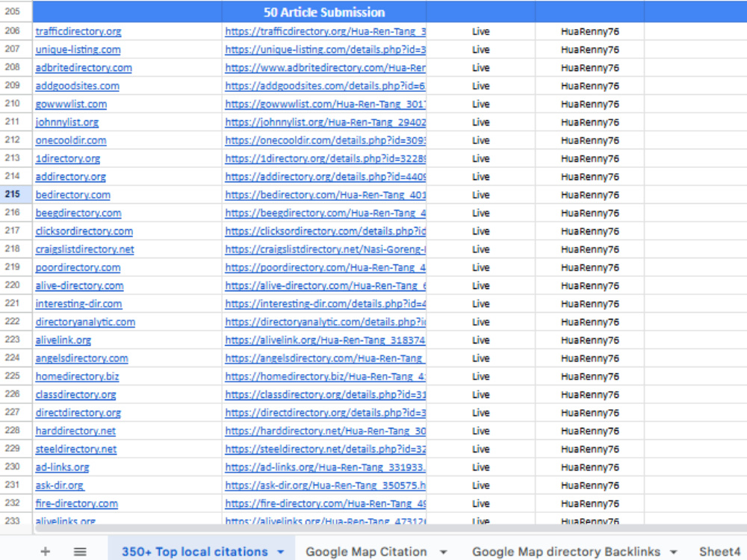Open the https://ask-dir.org/Hua-Ren-Tang URL

pyautogui.click(x=326, y=485)
